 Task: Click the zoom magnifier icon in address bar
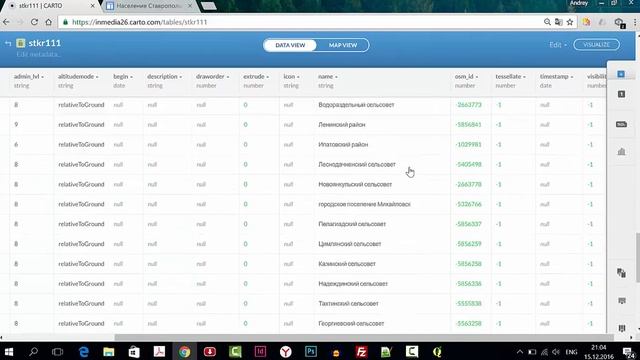coord(547,22)
